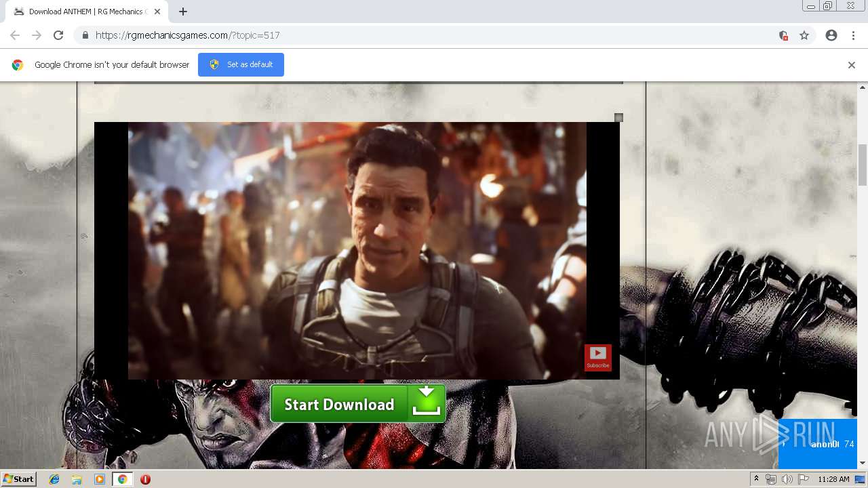Click the address bar URL
Screen dimensions: 868x488
(188, 35)
